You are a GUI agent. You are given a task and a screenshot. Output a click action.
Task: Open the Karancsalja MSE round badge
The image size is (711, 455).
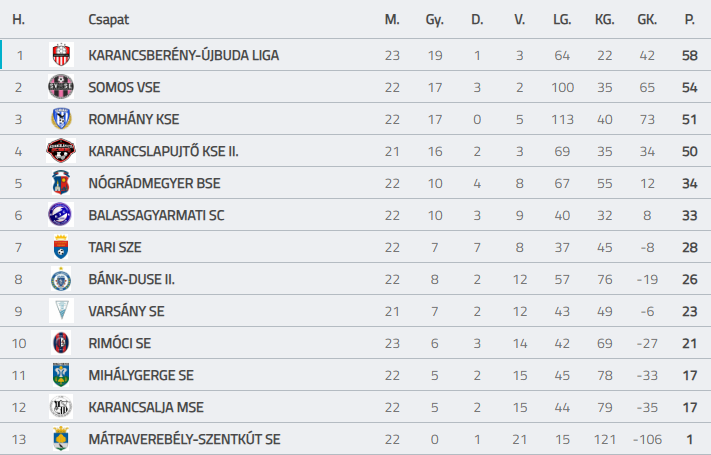coord(61,407)
